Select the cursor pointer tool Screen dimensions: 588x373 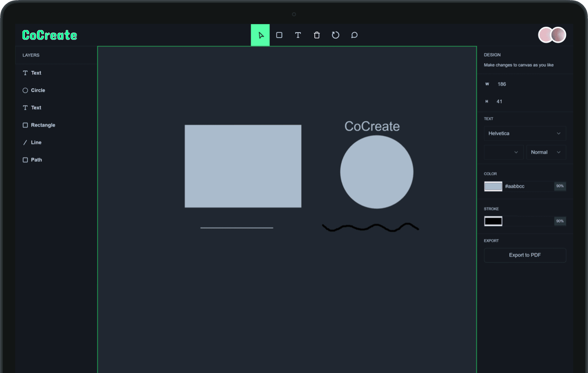click(260, 35)
